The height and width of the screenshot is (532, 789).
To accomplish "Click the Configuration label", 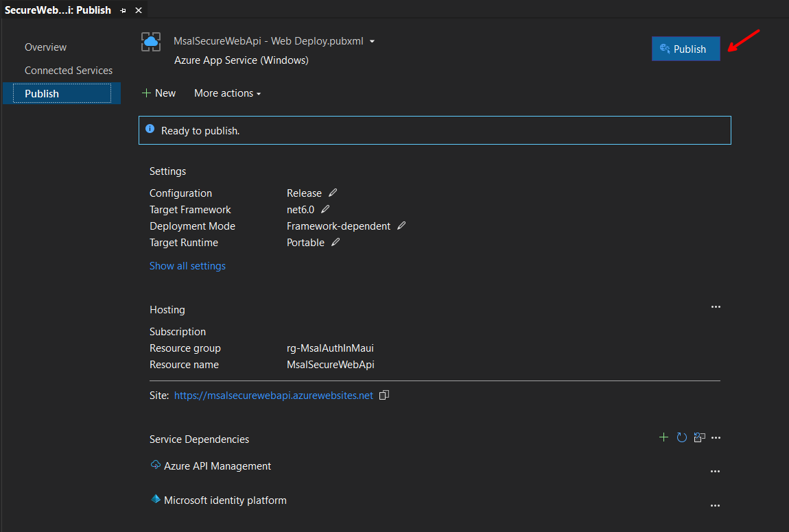I will (x=180, y=193).
